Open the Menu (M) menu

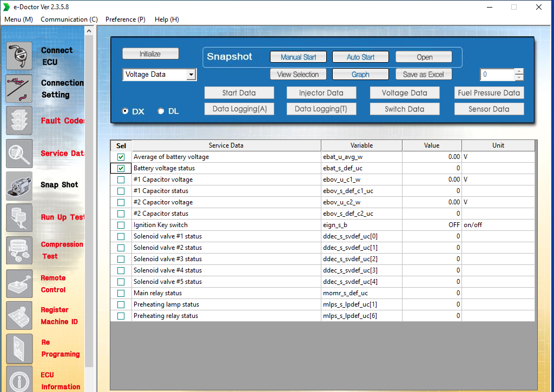(x=19, y=19)
